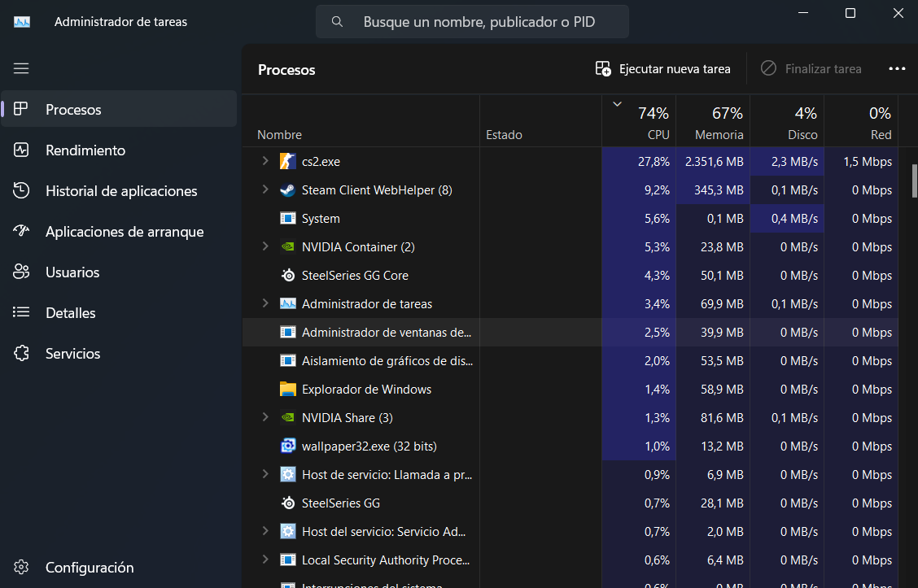
Task: Select the Explorador de Windows folder icon
Action: pyautogui.click(x=287, y=389)
